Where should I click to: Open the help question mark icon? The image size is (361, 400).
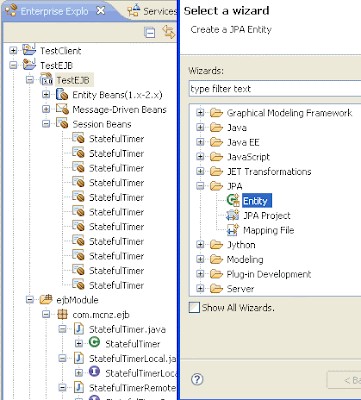point(197,379)
